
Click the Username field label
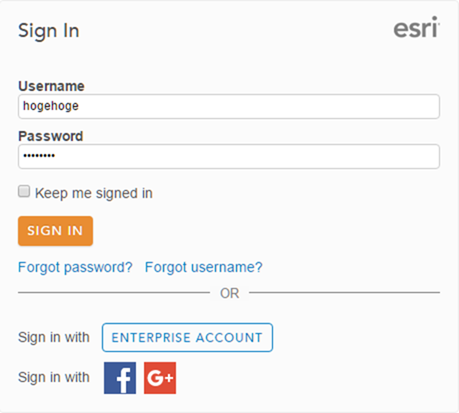pos(51,86)
